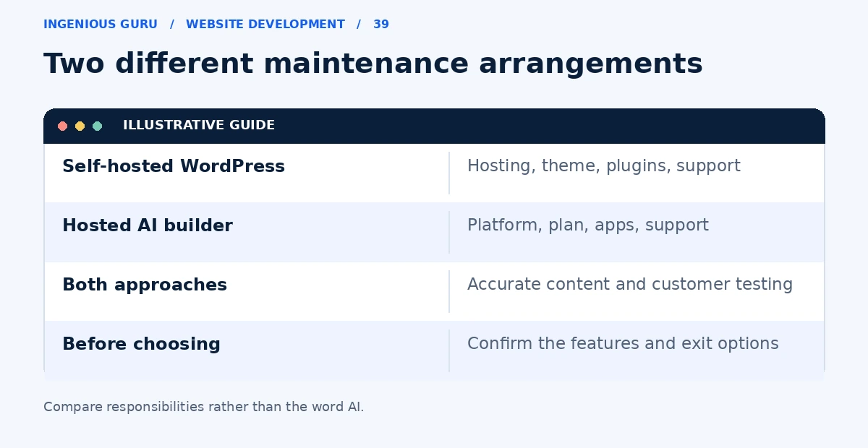Viewport: 868px width, 448px height.
Task: Click 'Confirm the features and exit options'
Action: (x=623, y=344)
